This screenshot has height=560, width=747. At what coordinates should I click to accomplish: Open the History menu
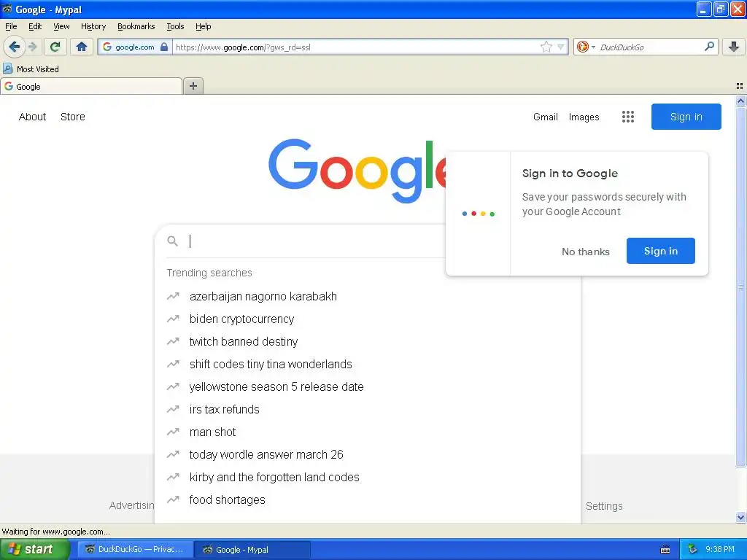[93, 26]
